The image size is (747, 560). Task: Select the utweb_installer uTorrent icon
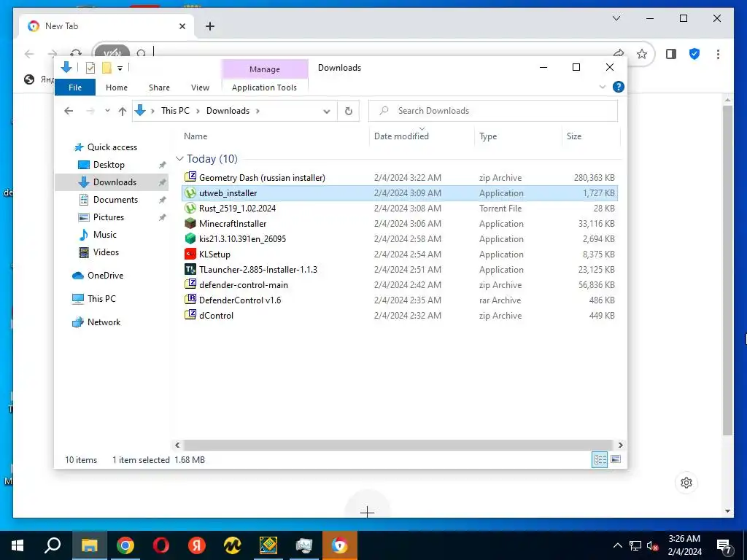(x=190, y=192)
